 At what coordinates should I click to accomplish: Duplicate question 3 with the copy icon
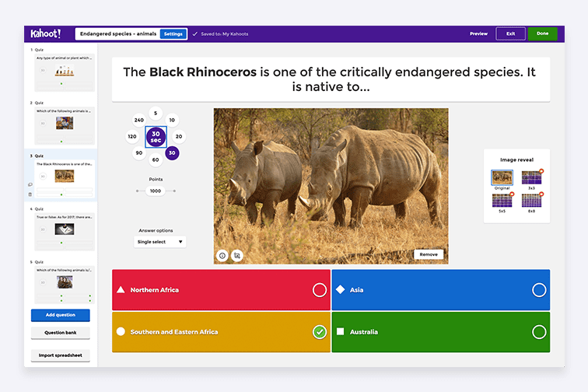point(30,184)
